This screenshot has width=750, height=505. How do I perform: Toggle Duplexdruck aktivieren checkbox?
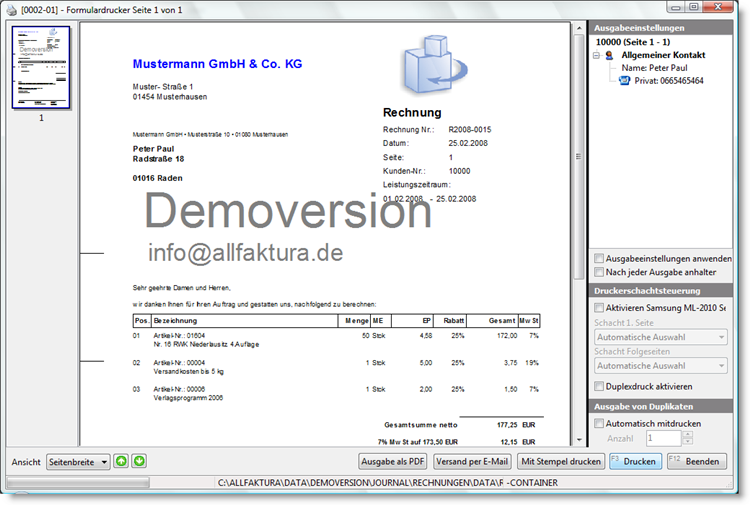[599, 386]
